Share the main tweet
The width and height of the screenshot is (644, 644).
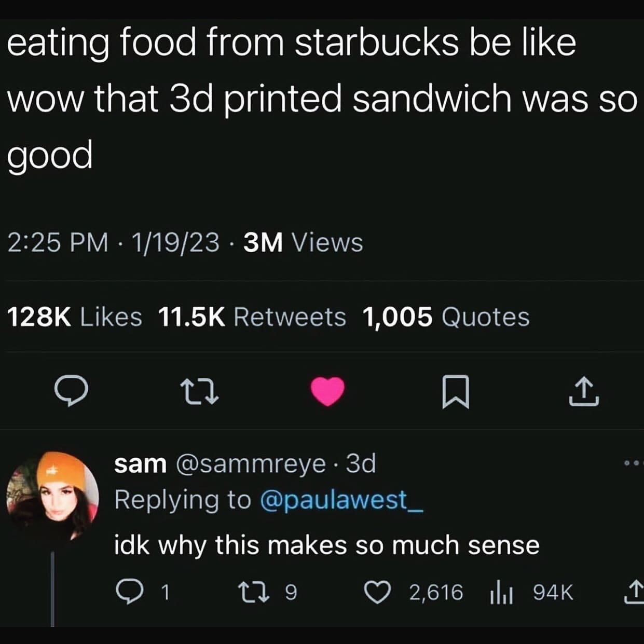click(584, 392)
